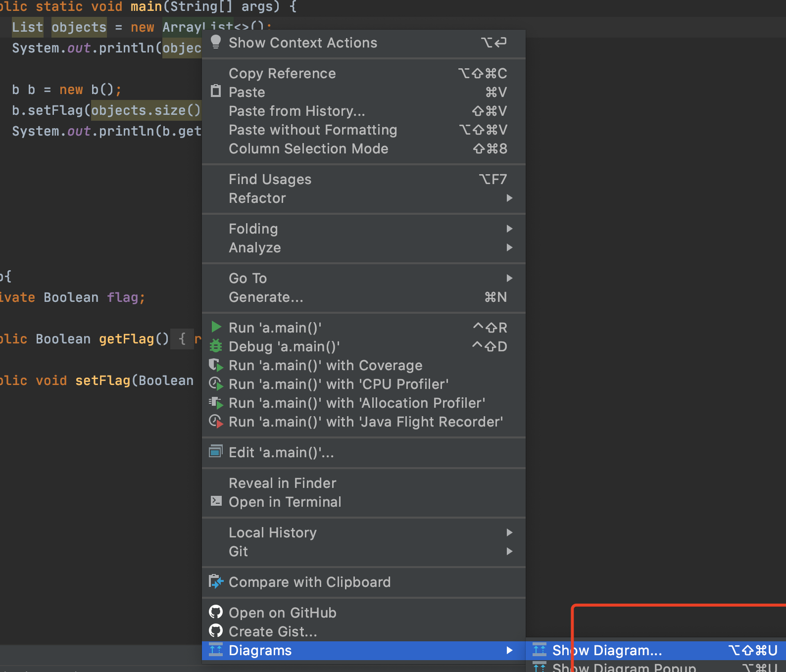Screen dimensions: 786x672
Task: Run 'a.main()' with 'CPU Profiler'
Action: pyautogui.click(x=364, y=384)
